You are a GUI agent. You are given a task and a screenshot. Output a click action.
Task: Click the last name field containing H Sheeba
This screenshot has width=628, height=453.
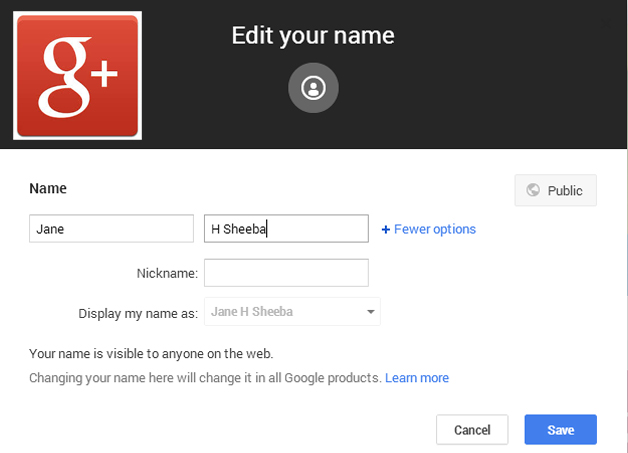(286, 229)
